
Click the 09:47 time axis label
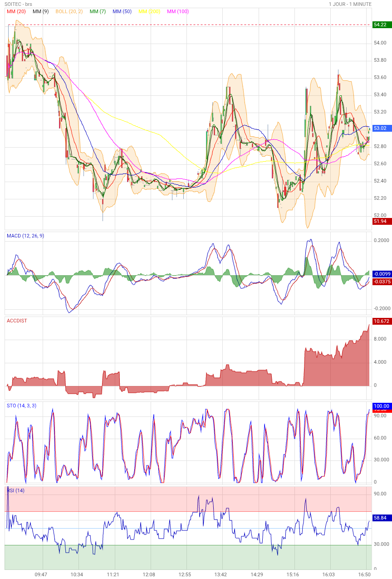click(41, 574)
